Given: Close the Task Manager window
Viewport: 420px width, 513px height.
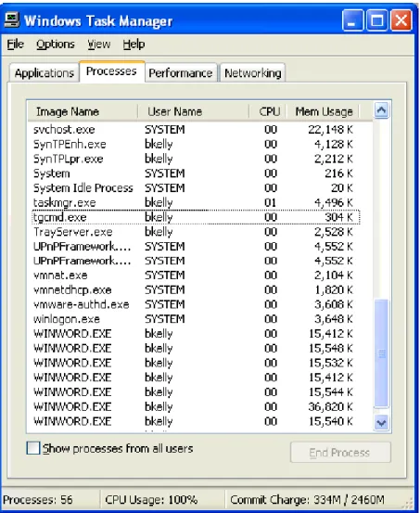Looking at the screenshot, I should (x=401, y=20).
